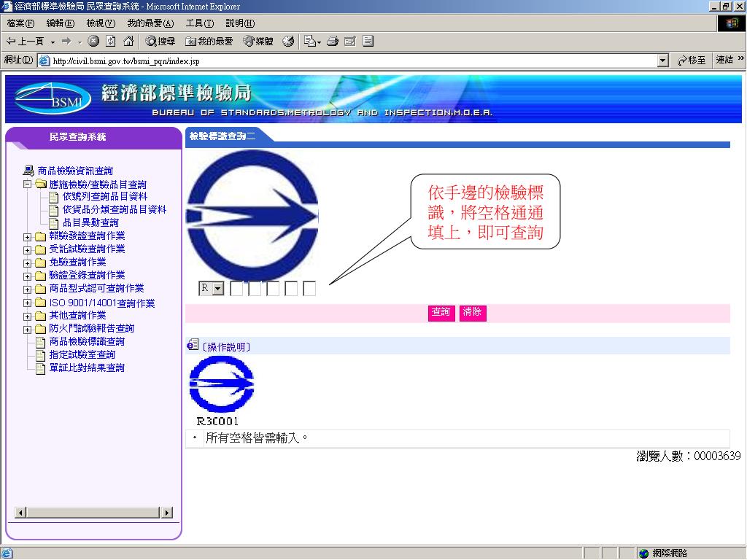The width and height of the screenshot is (747, 560).
Task: Expand the 報驗發證查詢作業 folder
Action: coord(27,237)
